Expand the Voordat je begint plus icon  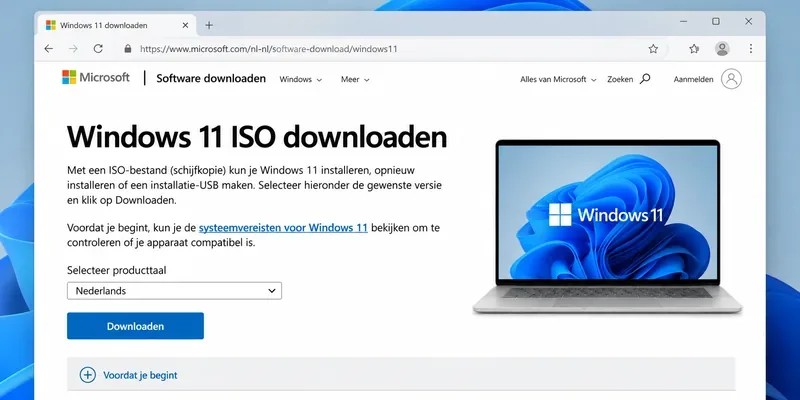point(88,376)
